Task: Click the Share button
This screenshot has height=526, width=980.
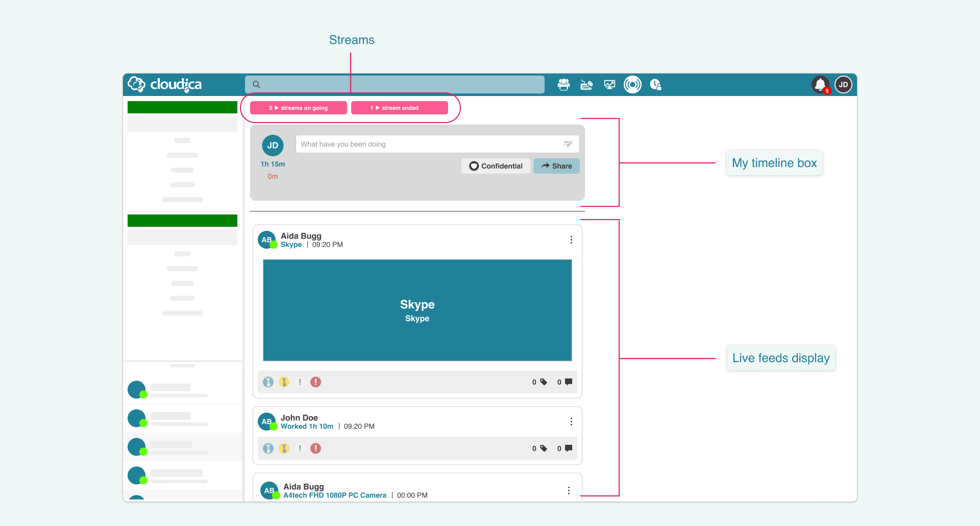Action: tap(556, 166)
